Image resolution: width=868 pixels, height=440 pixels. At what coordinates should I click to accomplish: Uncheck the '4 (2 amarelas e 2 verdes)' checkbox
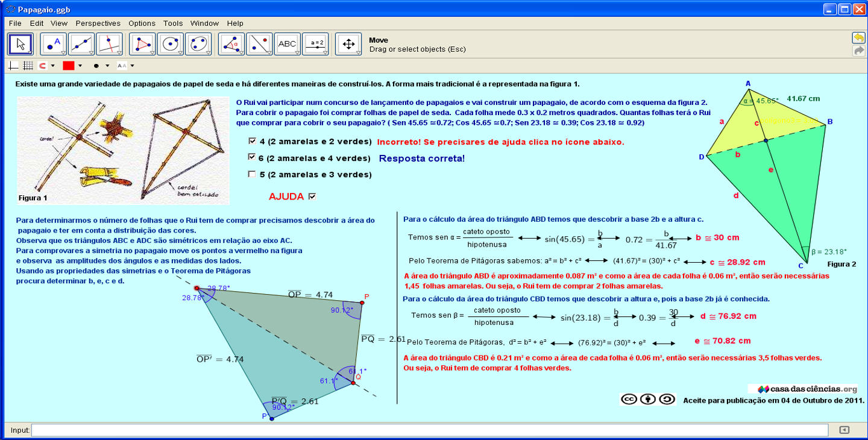tap(253, 141)
